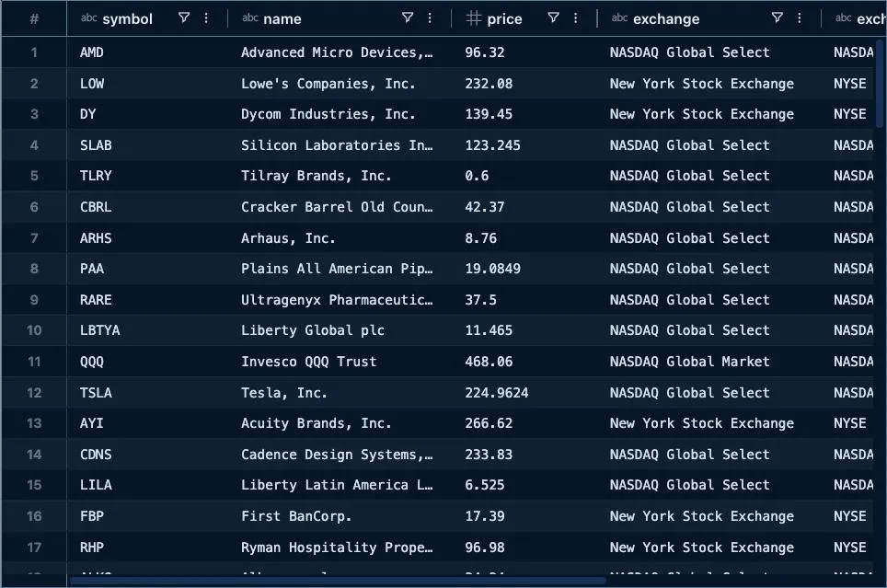Sort by the symbol column header
The width and height of the screenshot is (887, 588).
pyautogui.click(x=127, y=18)
